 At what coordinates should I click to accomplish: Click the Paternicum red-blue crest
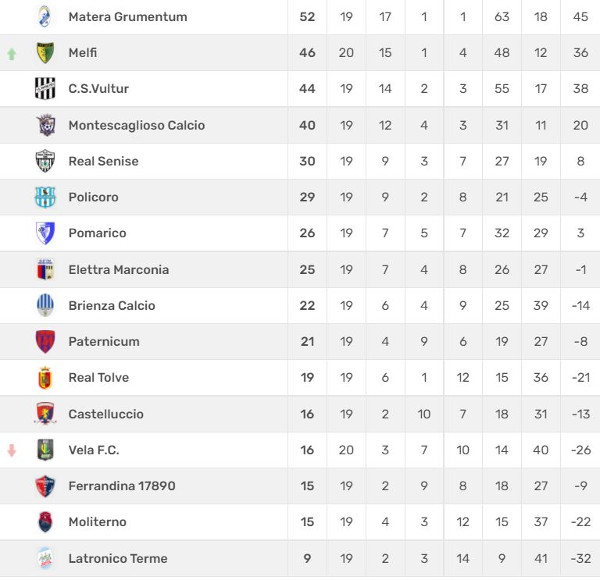click(x=45, y=341)
